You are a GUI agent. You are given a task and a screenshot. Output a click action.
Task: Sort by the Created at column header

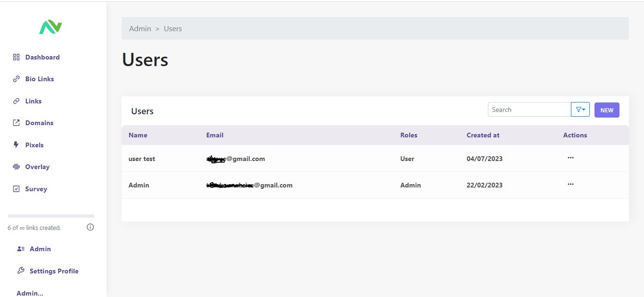[483, 135]
